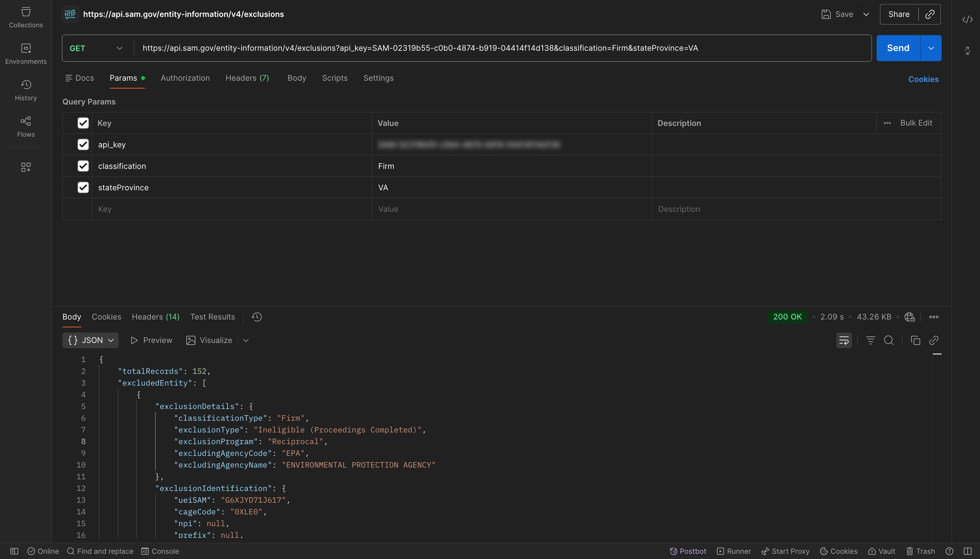Click the HTTP request type icon
Image resolution: width=980 pixels, height=559 pixels.
tap(70, 14)
